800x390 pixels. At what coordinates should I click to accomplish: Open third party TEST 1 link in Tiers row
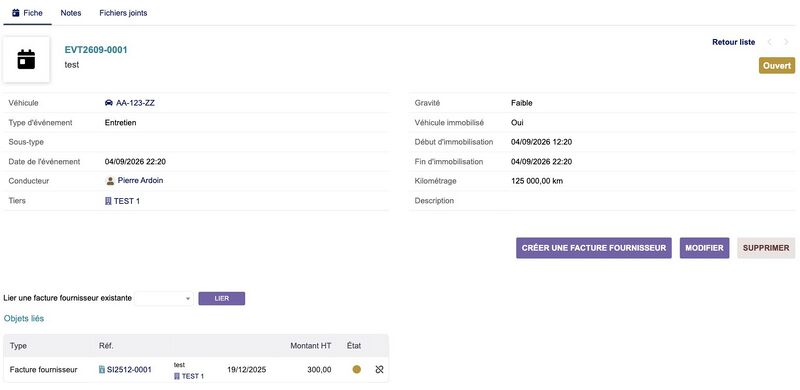pos(127,201)
